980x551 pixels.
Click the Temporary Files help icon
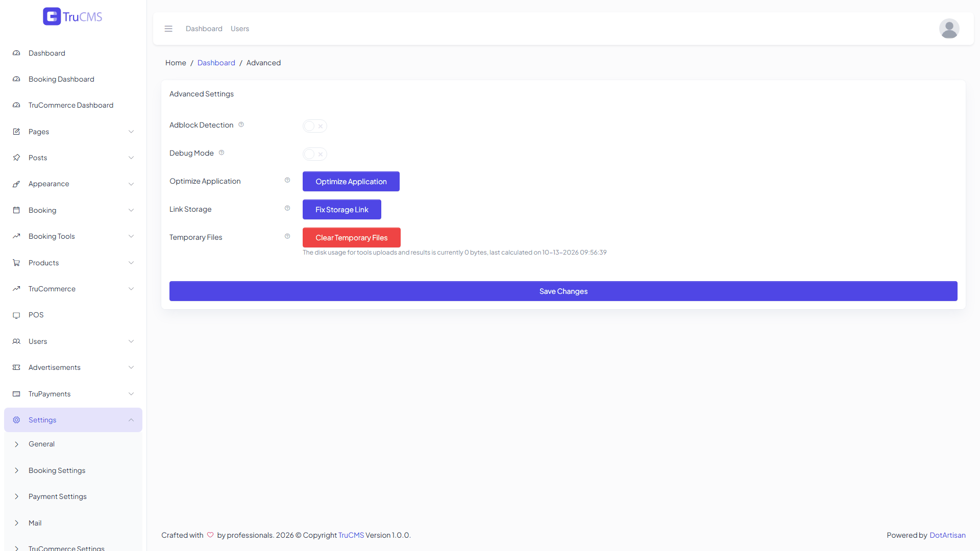click(x=287, y=236)
